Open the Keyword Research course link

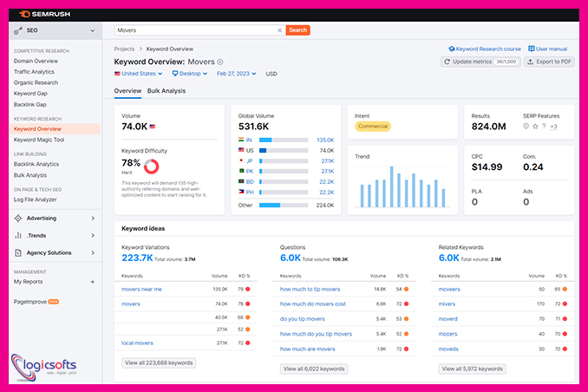[x=485, y=49]
